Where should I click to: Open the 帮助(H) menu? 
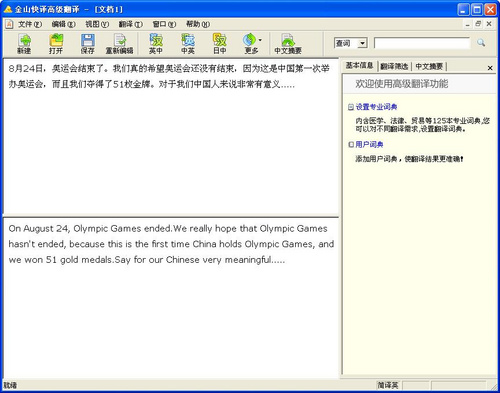click(198, 24)
